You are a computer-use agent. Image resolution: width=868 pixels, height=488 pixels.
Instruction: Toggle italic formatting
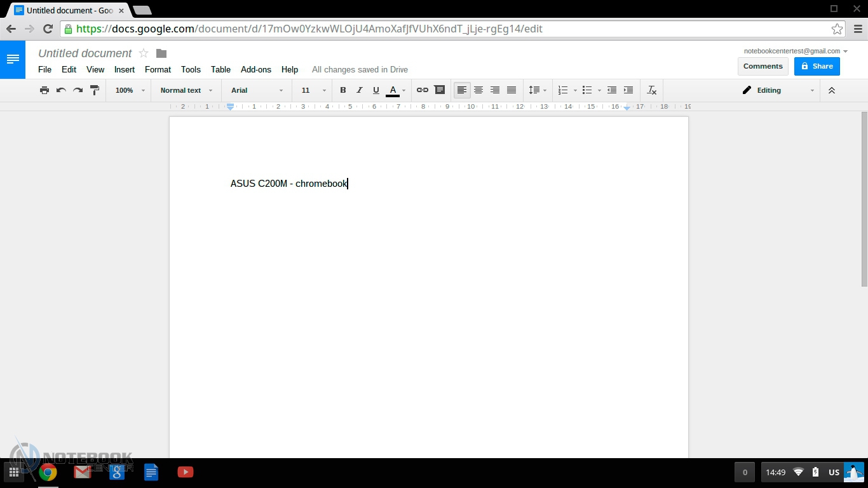pyautogui.click(x=360, y=90)
